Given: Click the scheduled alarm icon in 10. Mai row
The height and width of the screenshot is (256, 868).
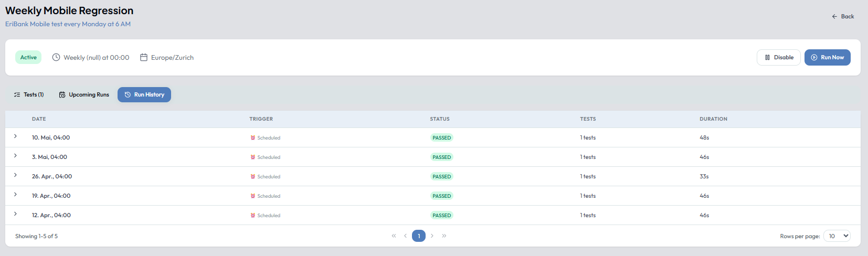Looking at the screenshot, I should pyautogui.click(x=253, y=138).
